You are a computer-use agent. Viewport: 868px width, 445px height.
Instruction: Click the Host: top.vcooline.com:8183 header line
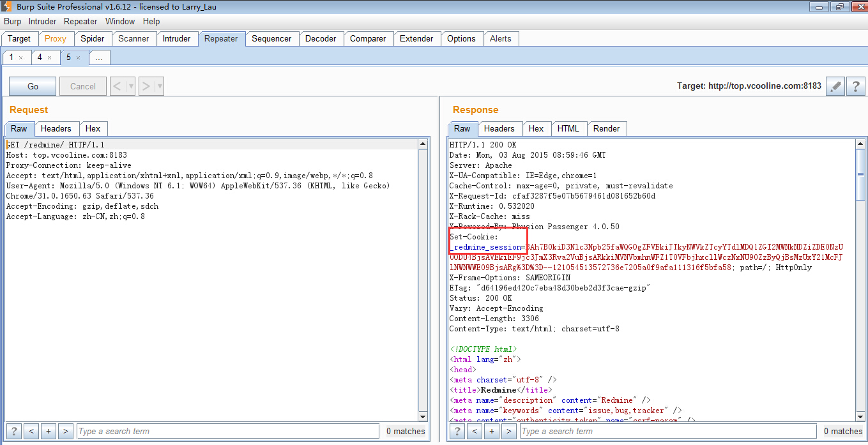point(66,155)
